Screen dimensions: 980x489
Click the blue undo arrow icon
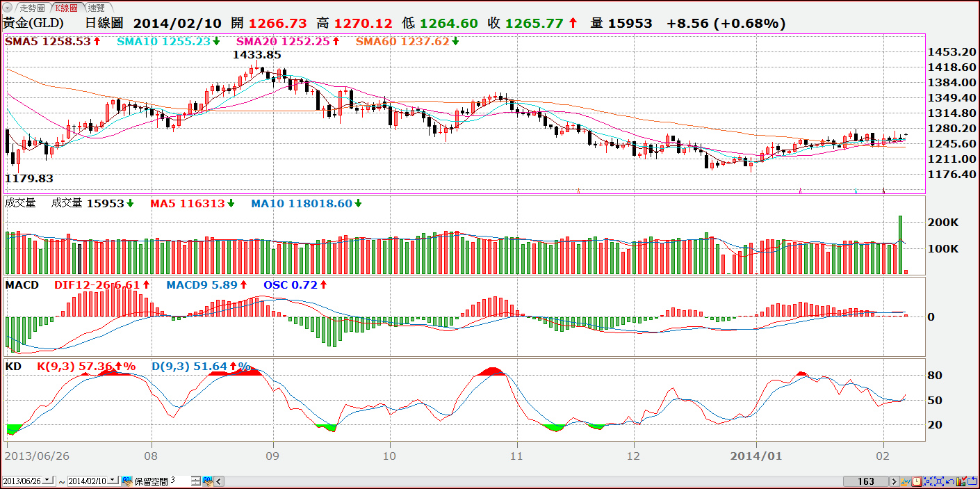coord(950,481)
